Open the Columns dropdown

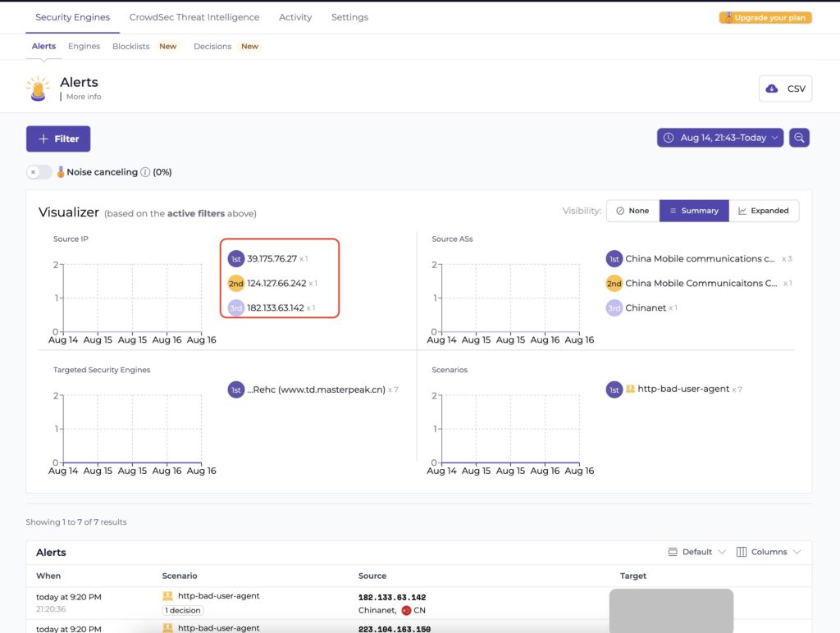(x=769, y=552)
